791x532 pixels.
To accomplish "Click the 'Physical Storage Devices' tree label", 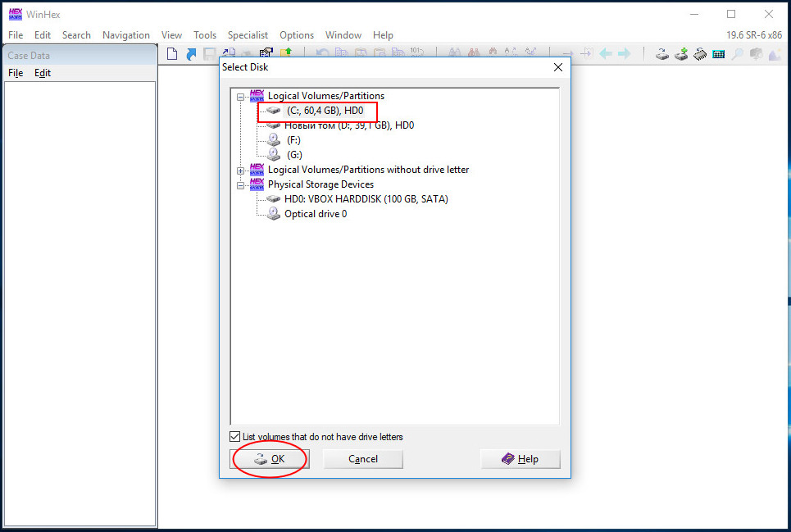I will 320,184.
